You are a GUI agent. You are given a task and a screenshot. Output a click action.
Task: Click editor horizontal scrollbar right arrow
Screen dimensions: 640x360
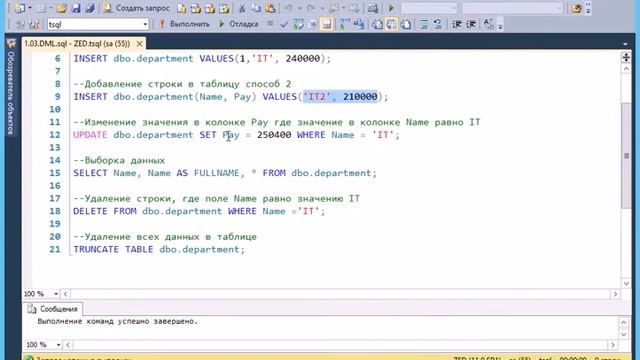click(x=615, y=294)
